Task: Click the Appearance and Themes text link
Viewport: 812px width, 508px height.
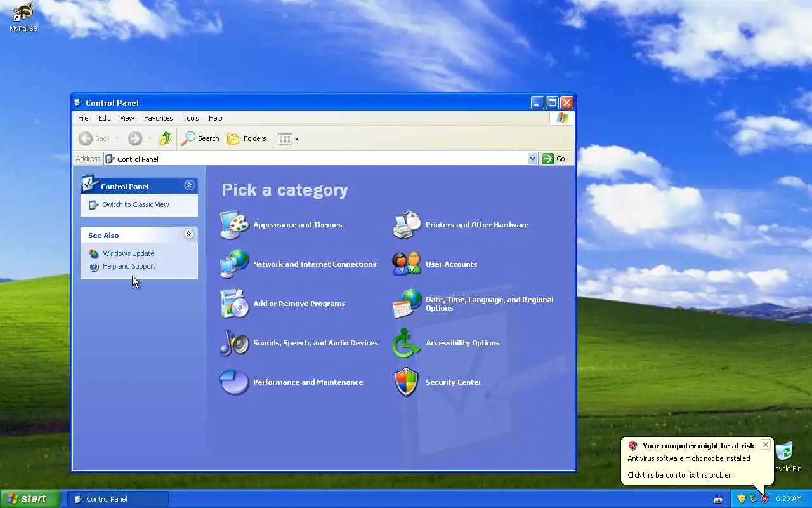Action: 298,225
